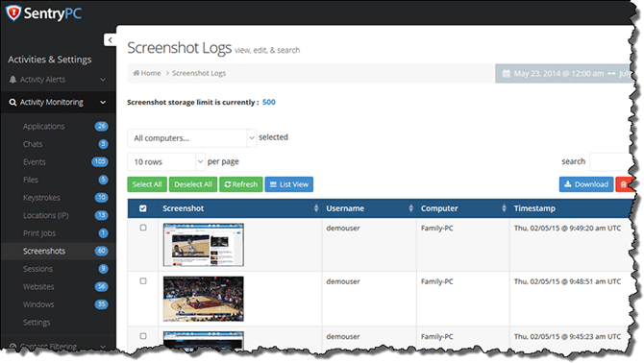Click the Activity Monitoring magnifier icon
The height and width of the screenshot is (363, 644).
point(12,102)
